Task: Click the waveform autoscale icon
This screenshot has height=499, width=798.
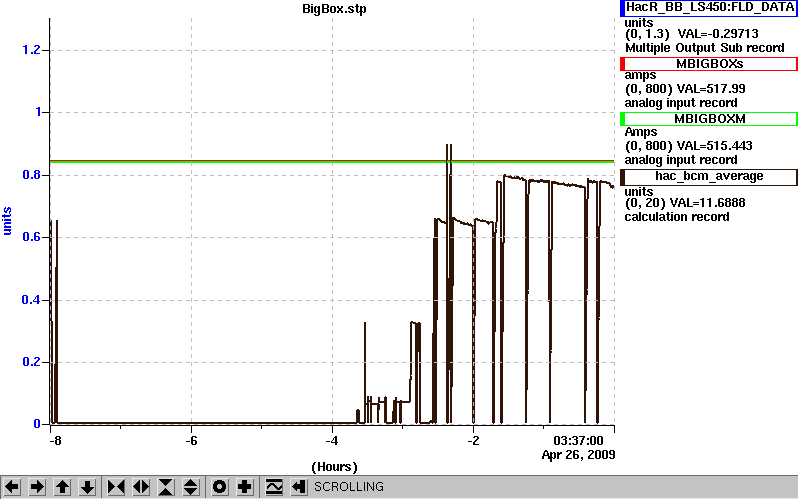Action: click(x=274, y=487)
